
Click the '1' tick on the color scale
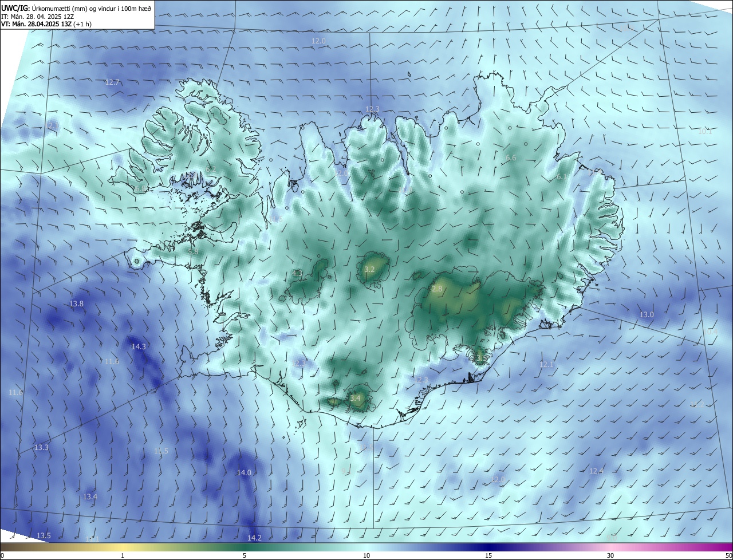point(123,556)
